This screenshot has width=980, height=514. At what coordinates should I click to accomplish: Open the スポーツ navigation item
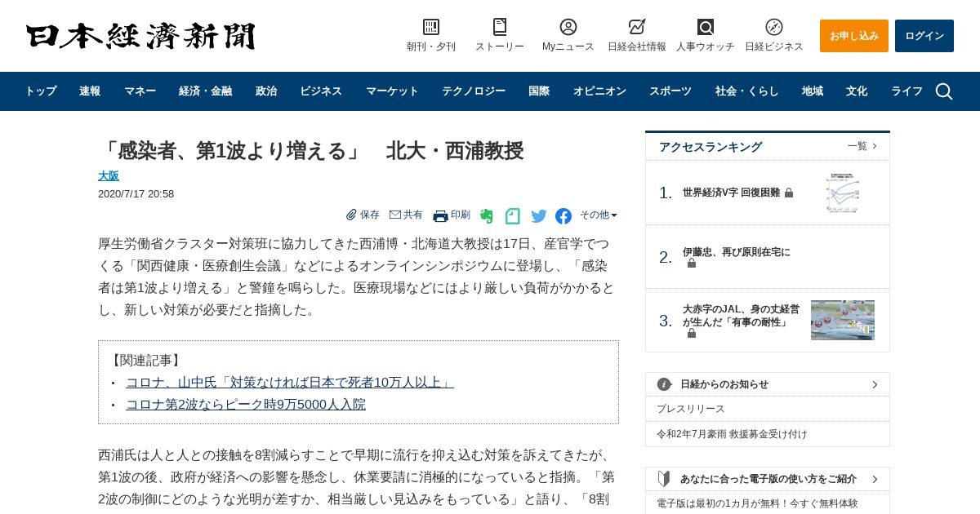(x=670, y=91)
